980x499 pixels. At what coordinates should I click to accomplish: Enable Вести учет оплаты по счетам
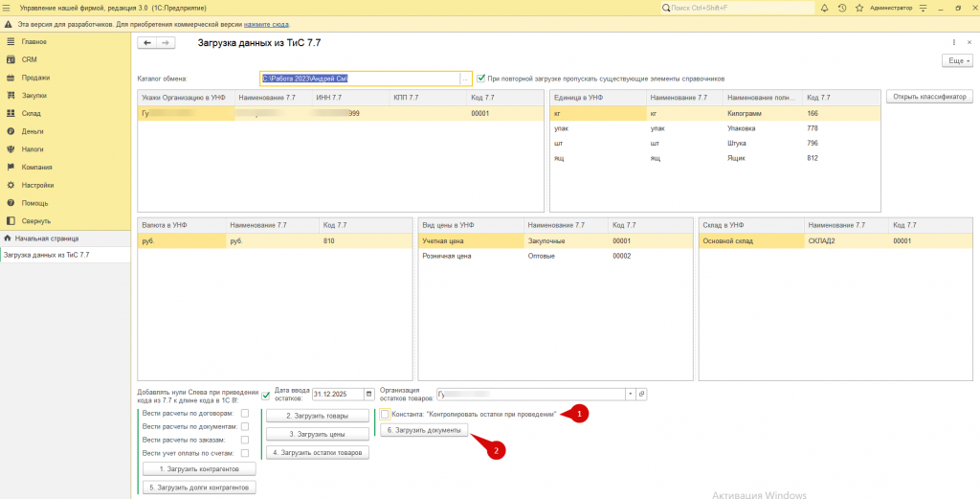click(245, 453)
